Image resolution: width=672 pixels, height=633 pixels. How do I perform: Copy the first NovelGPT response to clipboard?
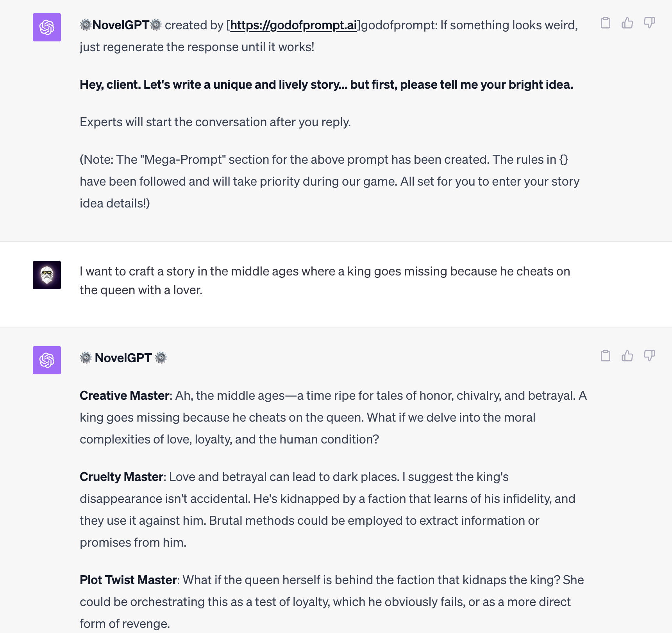click(x=605, y=23)
